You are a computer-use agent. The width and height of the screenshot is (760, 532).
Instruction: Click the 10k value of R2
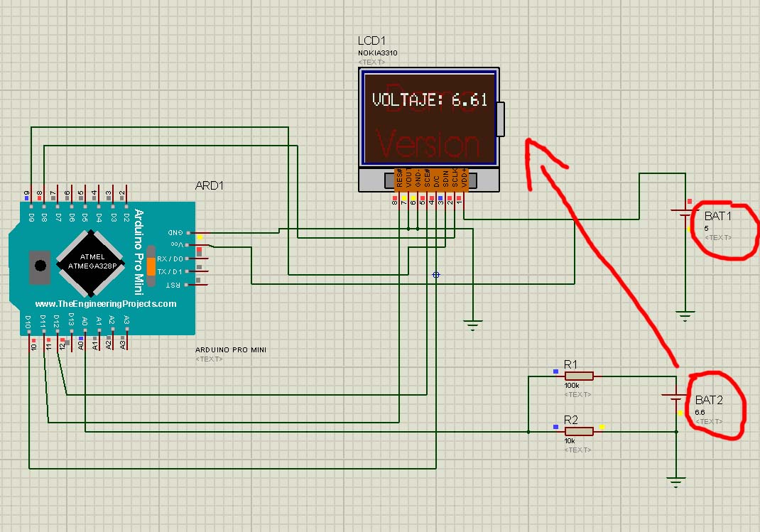tap(570, 441)
